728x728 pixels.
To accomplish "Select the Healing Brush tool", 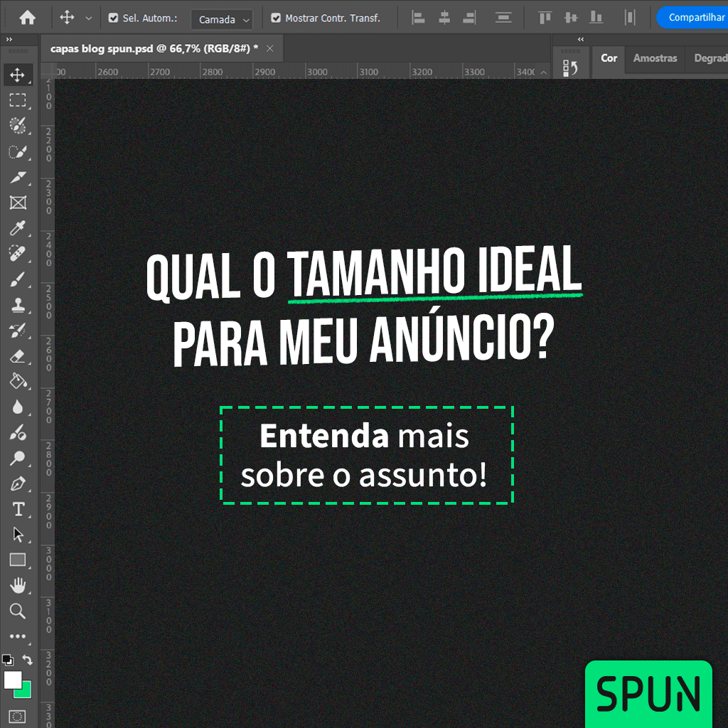I will coord(18,254).
